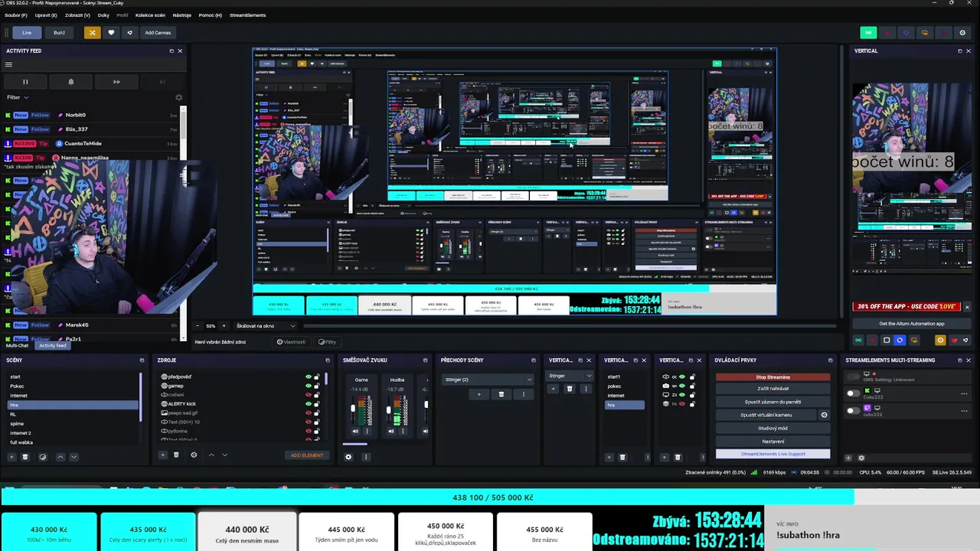The height and width of the screenshot is (551, 980).
Task: Open the Nástroje menu
Action: coord(182,15)
